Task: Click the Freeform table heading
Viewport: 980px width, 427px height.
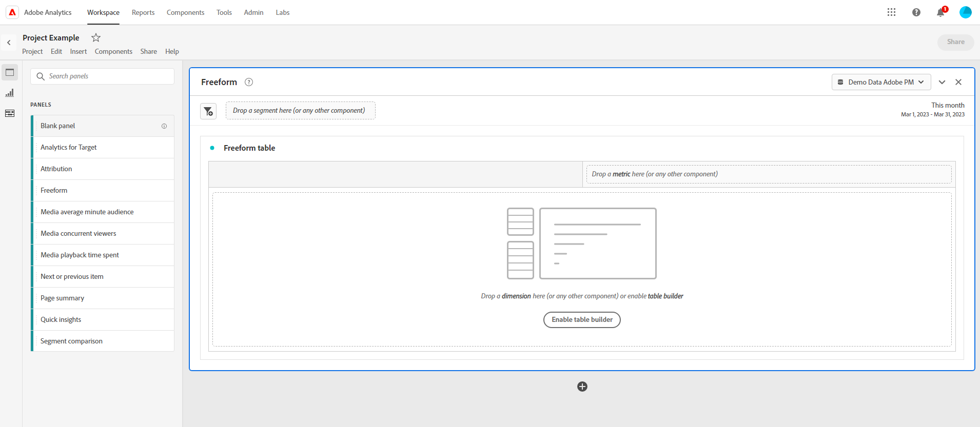Action: coord(249,148)
